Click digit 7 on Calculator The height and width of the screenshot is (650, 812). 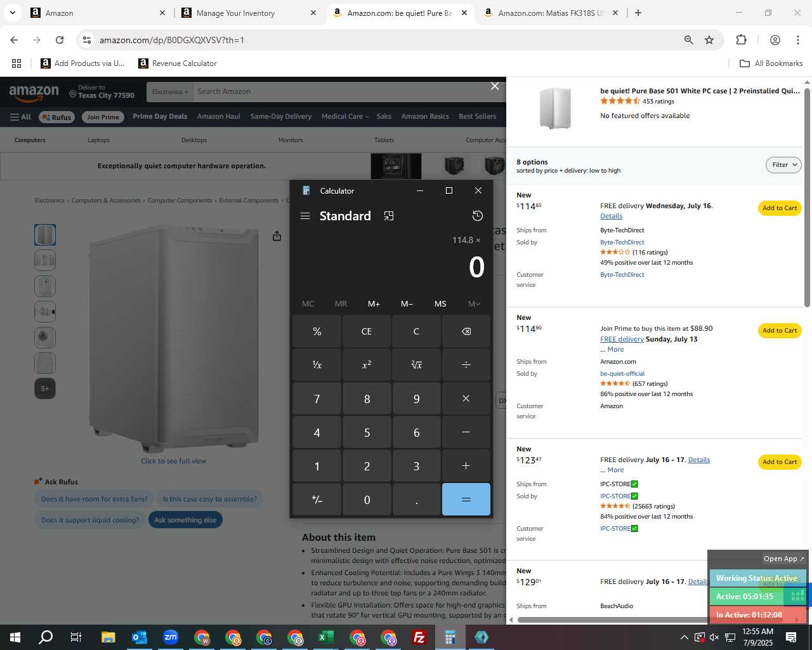click(317, 399)
